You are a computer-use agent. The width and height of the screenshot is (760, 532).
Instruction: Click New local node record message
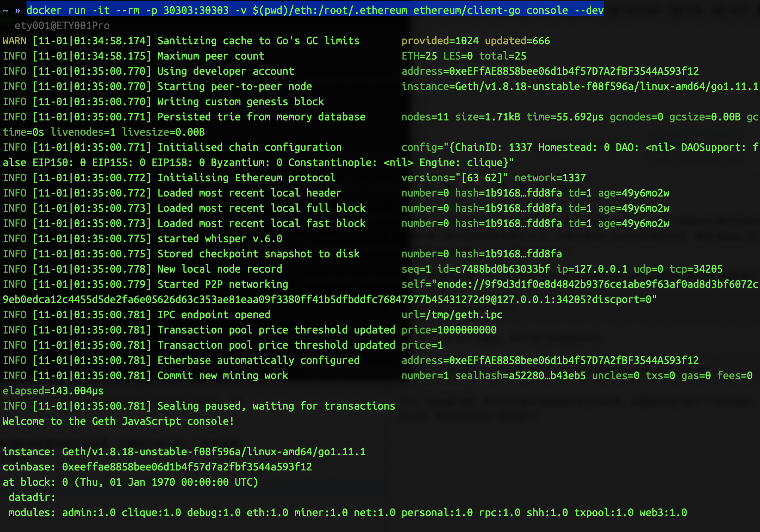(220, 269)
